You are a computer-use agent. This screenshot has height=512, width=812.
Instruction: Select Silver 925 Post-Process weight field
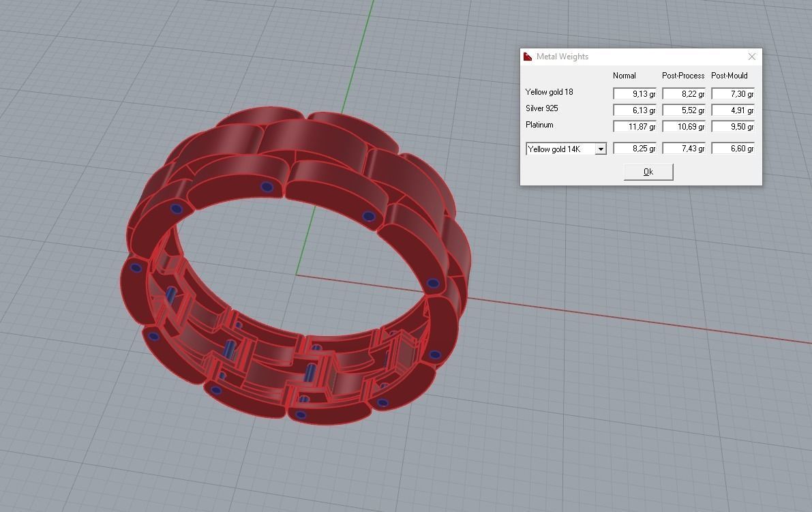684,110
